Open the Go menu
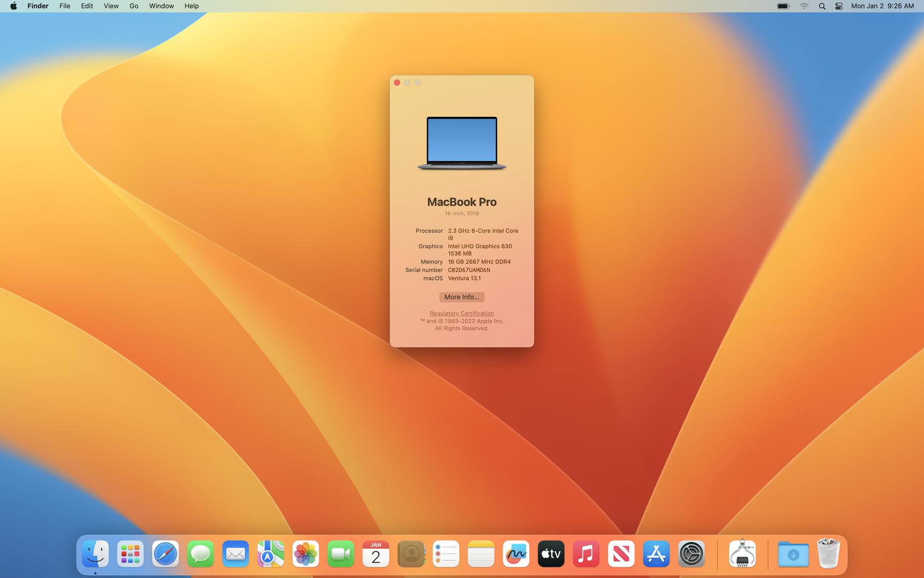 click(x=134, y=6)
